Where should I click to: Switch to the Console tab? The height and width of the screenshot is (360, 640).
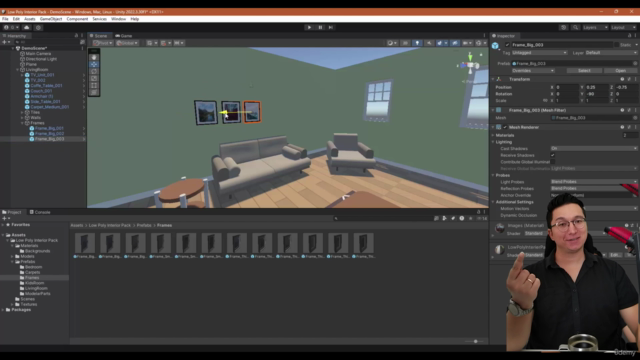40,212
